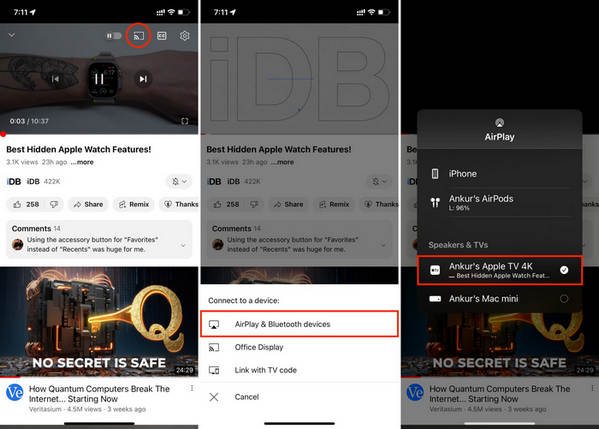The width and height of the screenshot is (599, 429).
Task: Open Quantum Computers video thumbnail in left phone
Action: click(x=99, y=322)
